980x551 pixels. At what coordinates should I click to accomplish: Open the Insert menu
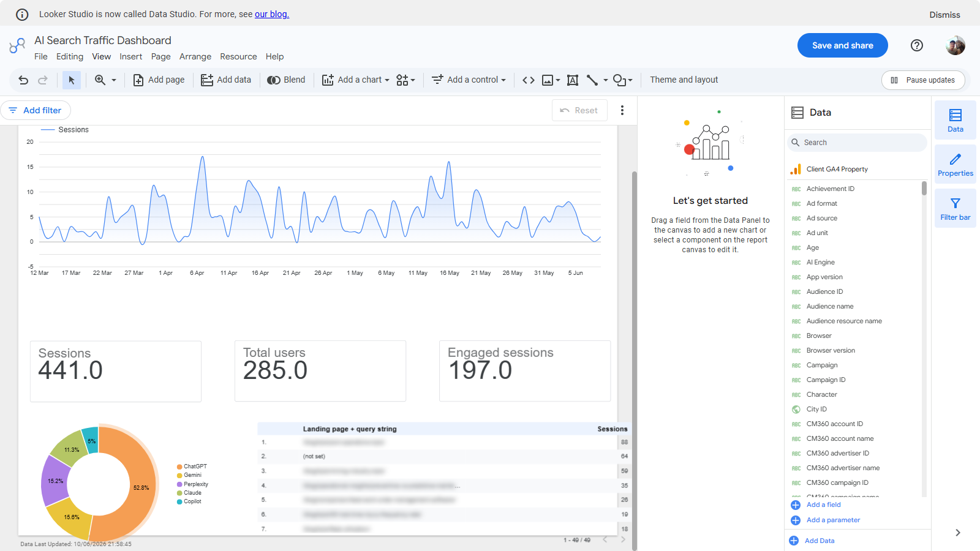pyautogui.click(x=130, y=56)
